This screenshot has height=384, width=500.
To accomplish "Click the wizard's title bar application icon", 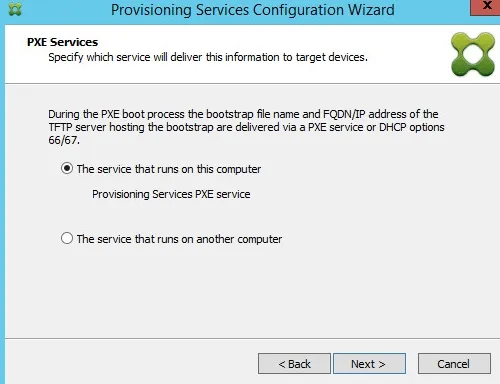I will (x=15, y=9).
